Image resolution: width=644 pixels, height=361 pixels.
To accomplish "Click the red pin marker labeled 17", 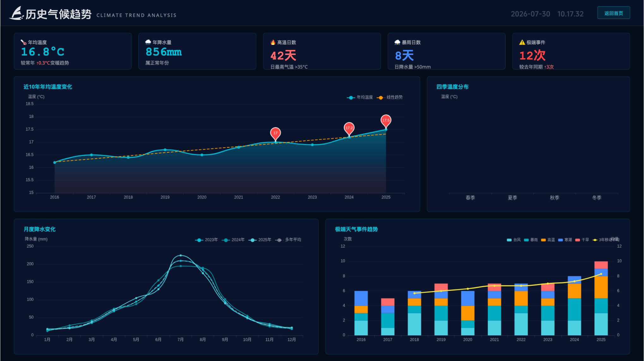I will click(276, 133).
